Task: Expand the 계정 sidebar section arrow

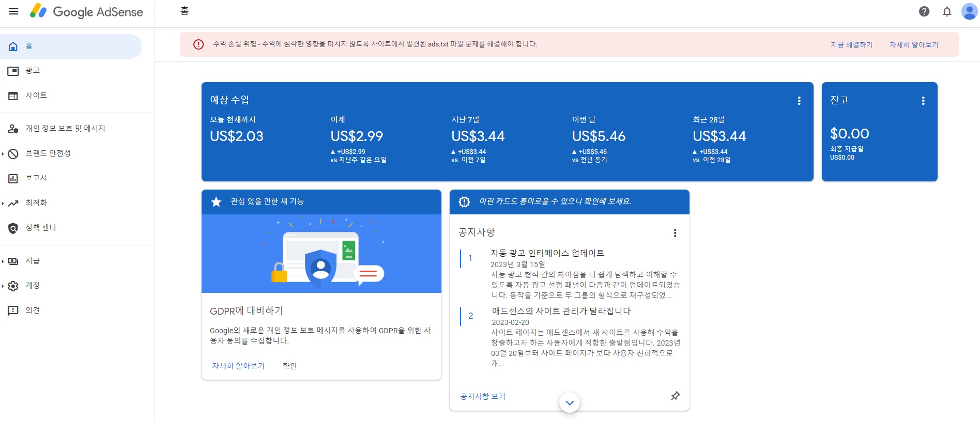Action: point(3,286)
